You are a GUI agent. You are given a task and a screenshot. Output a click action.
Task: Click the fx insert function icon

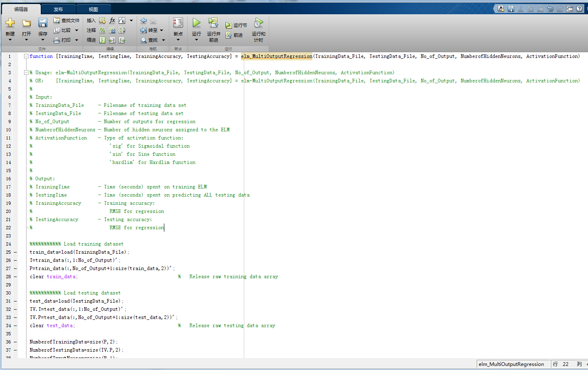[113, 20]
